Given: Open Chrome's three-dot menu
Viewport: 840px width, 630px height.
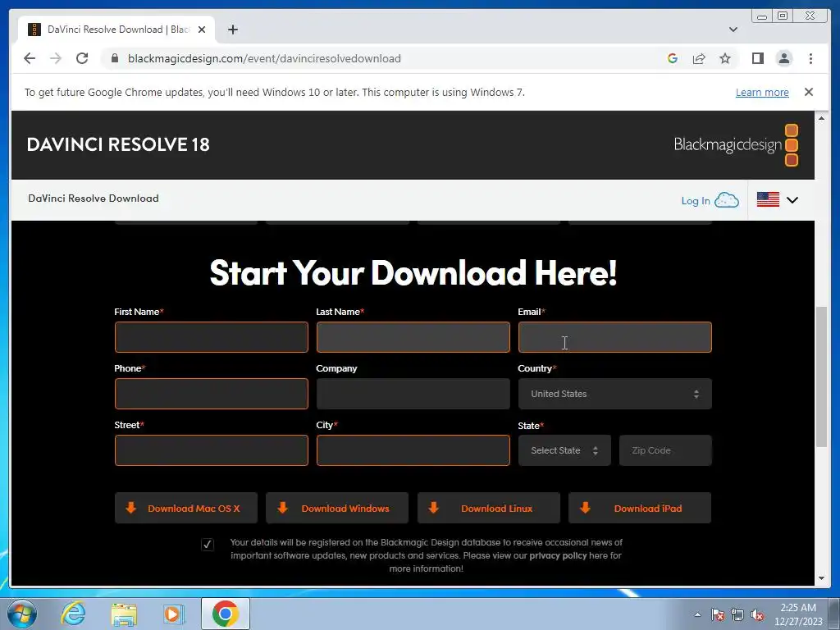Looking at the screenshot, I should tap(810, 58).
